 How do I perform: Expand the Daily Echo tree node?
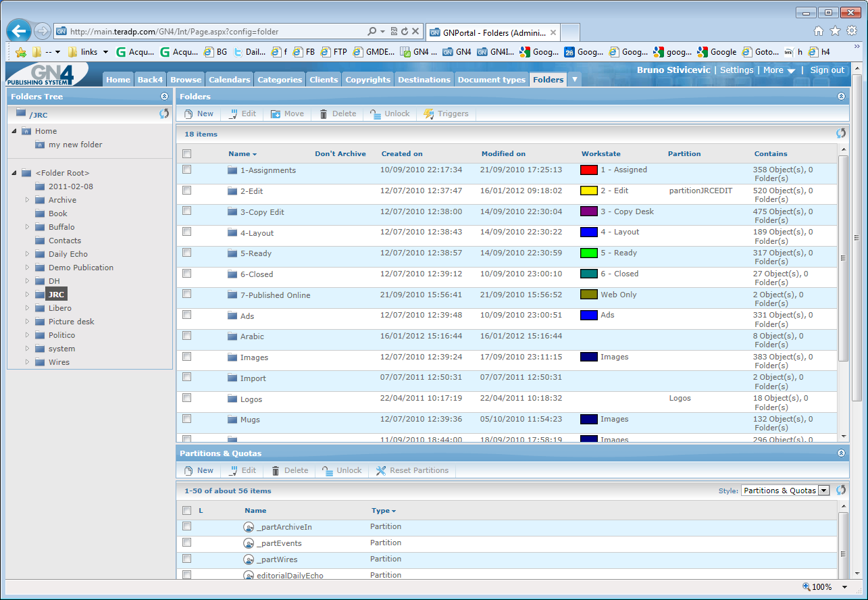coord(28,254)
